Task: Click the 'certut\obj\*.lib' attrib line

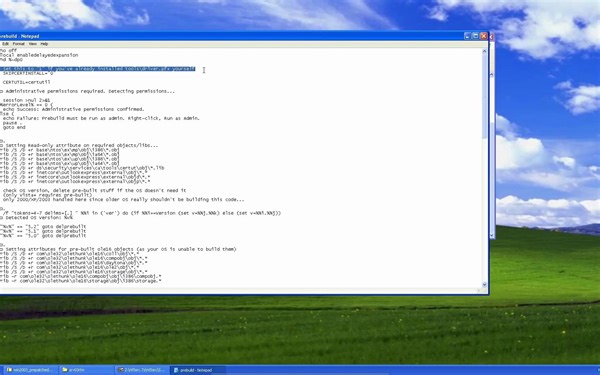Action: 82,168
